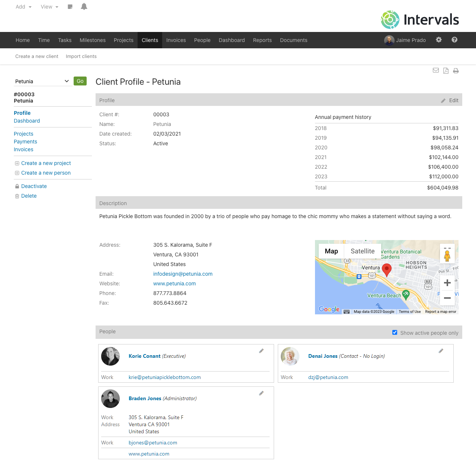Image resolution: width=476 pixels, height=473 pixels.
Task: Open the Projects navigation tab
Action: (123, 40)
